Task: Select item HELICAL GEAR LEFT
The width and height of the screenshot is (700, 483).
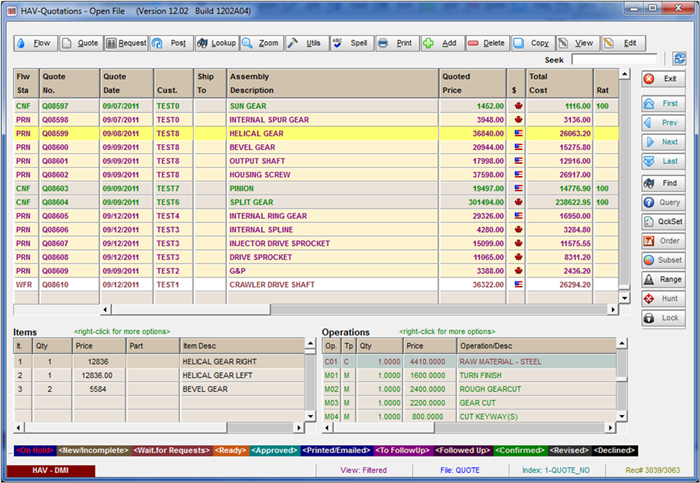Action: (159, 375)
